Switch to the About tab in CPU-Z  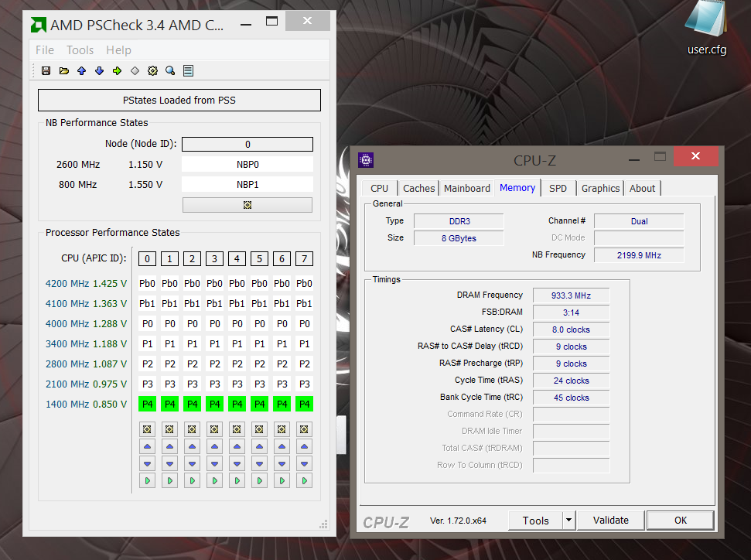642,188
